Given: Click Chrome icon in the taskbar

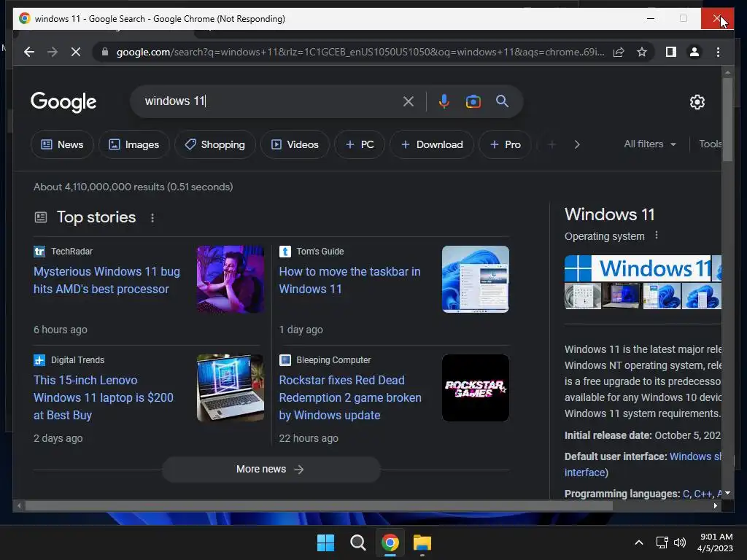Looking at the screenshot, I should [390, 542].
